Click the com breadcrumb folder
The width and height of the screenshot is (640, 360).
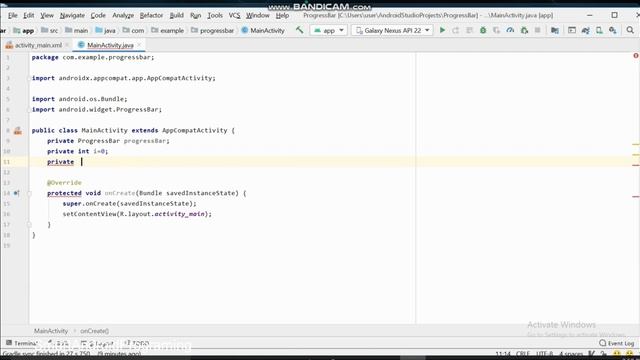[133, 30]
